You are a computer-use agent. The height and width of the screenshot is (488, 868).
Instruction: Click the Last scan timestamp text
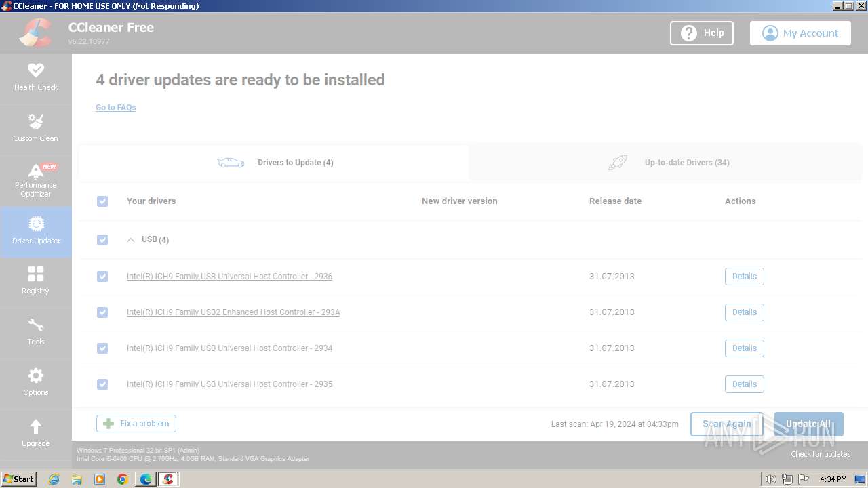coord(614,424)
